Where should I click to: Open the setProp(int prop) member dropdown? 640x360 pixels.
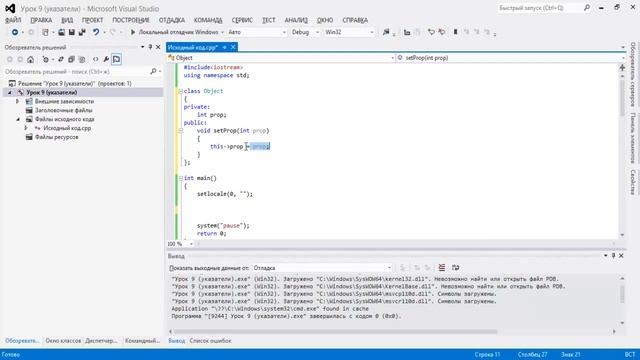point(510,58)
